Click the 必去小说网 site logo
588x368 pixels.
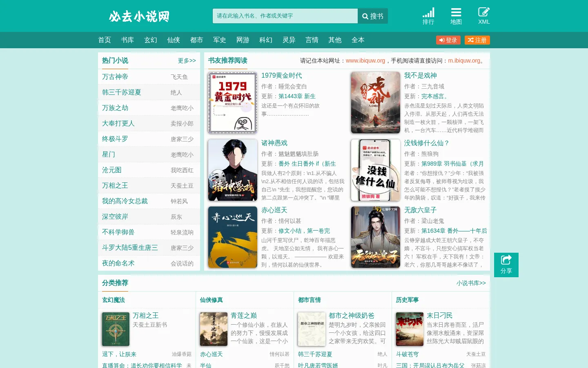pos(139,16)
